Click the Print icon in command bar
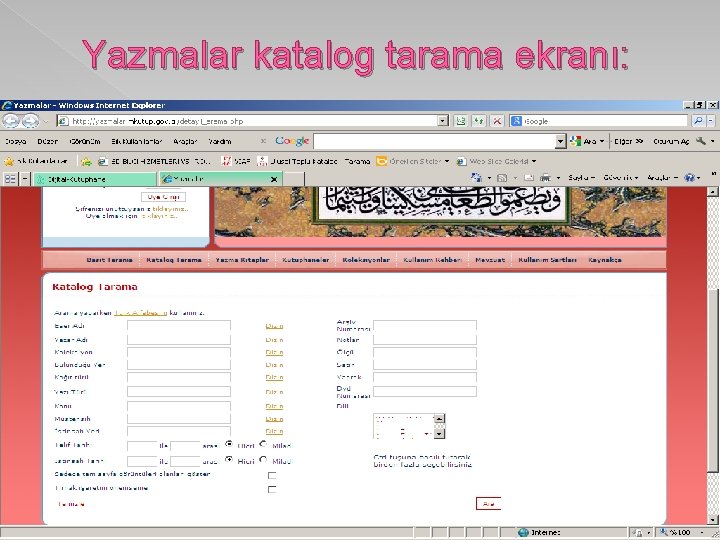Image resolution: width=720 pixels, height=540 pixels. pos(545,178)
